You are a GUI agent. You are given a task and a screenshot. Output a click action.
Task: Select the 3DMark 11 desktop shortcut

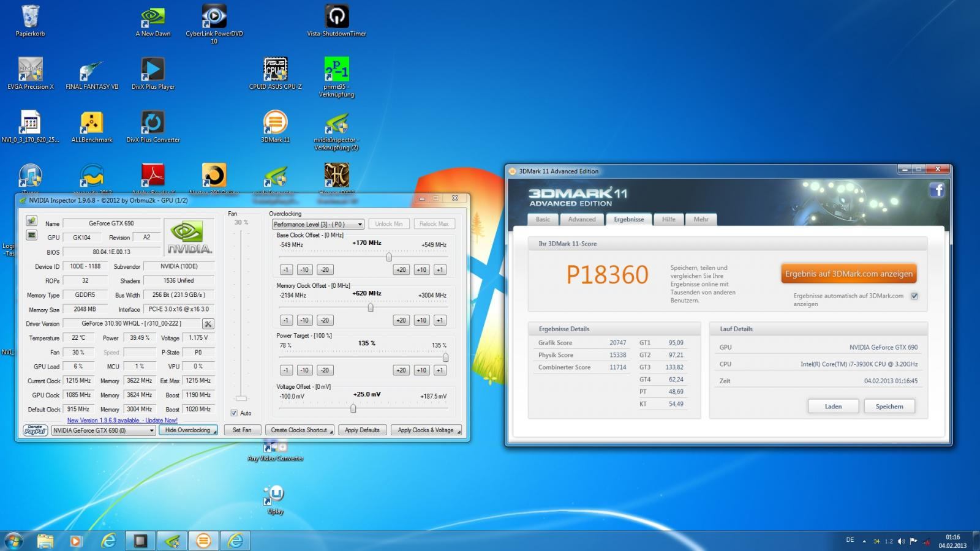coord(276,127)
